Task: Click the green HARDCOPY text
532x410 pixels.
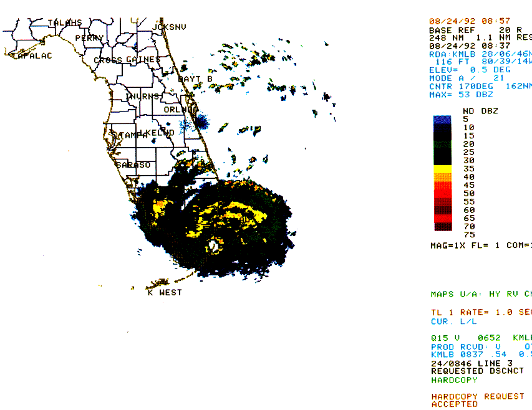Action: (x=454, y=380)
